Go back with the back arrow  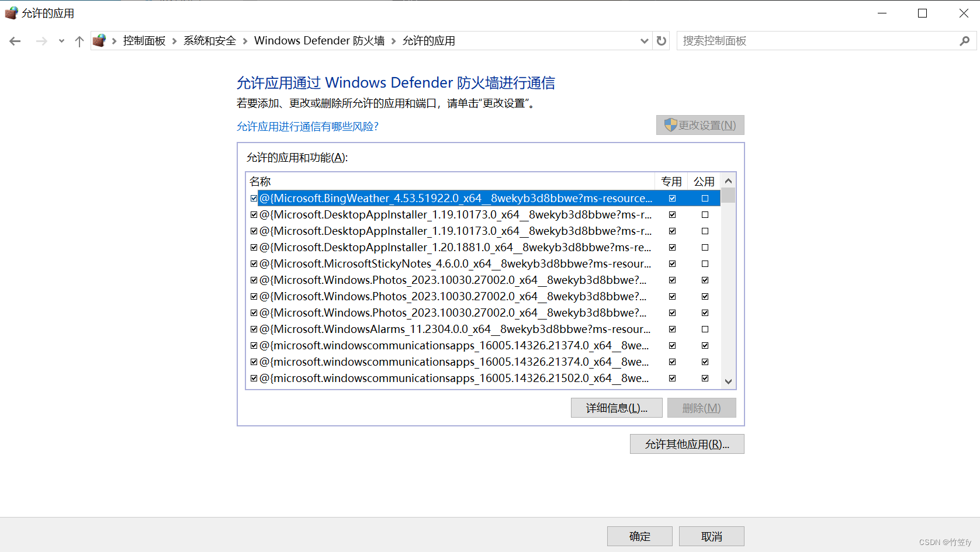click(x=15, y=41)
